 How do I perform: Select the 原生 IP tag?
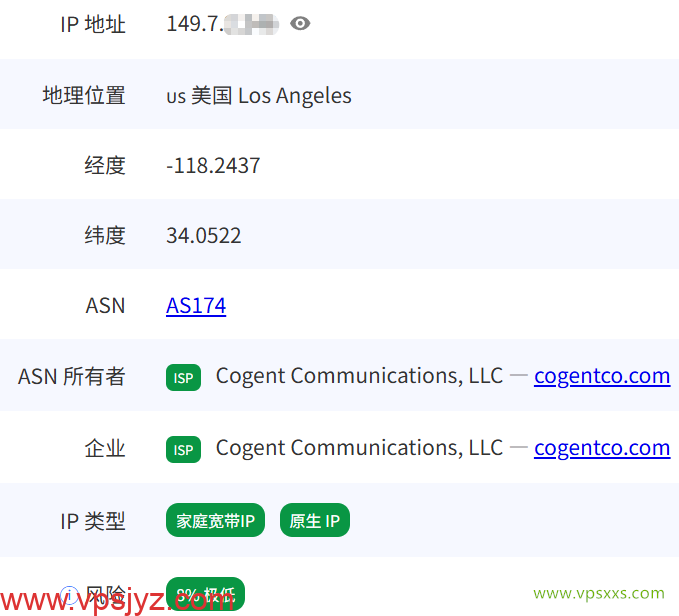[x=315, y=520]
